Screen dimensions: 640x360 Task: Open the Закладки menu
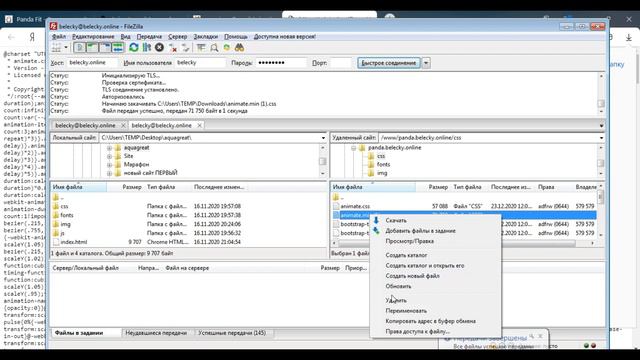206,37
